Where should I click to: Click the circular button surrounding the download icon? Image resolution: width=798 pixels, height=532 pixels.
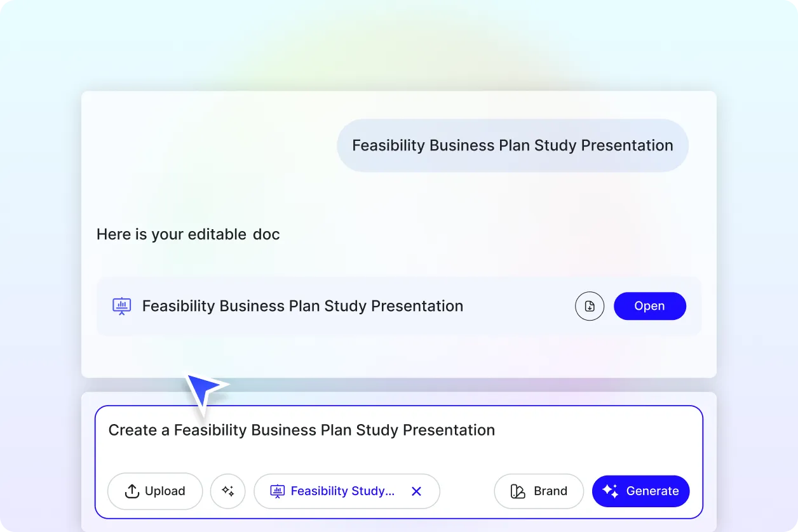coord(590,306)
